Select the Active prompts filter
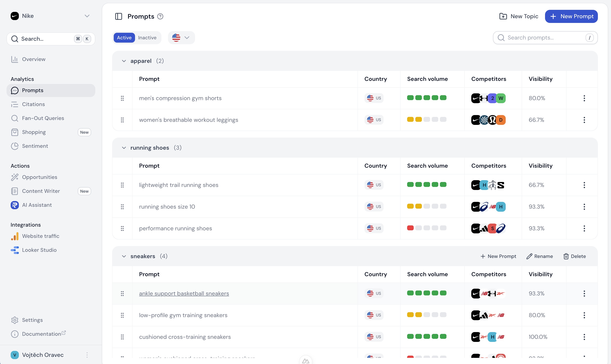 (124, 37)
